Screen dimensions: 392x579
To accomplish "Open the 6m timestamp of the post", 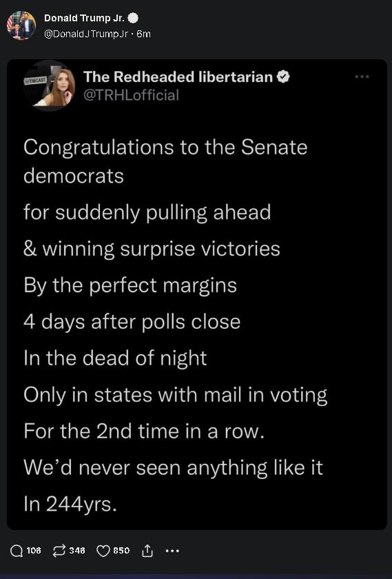I will [143, 34].
